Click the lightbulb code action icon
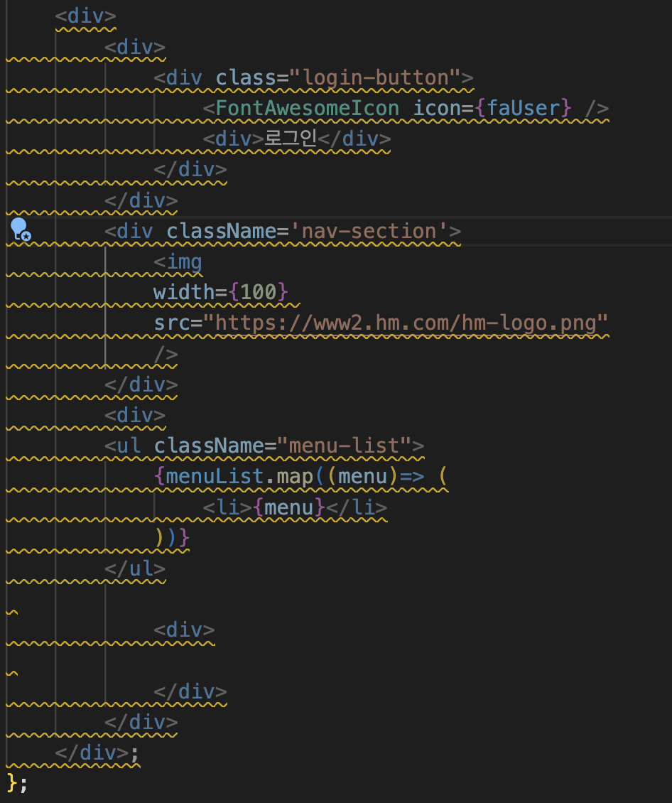The width and height of the screenshot is (672, 803). (21, 230)
